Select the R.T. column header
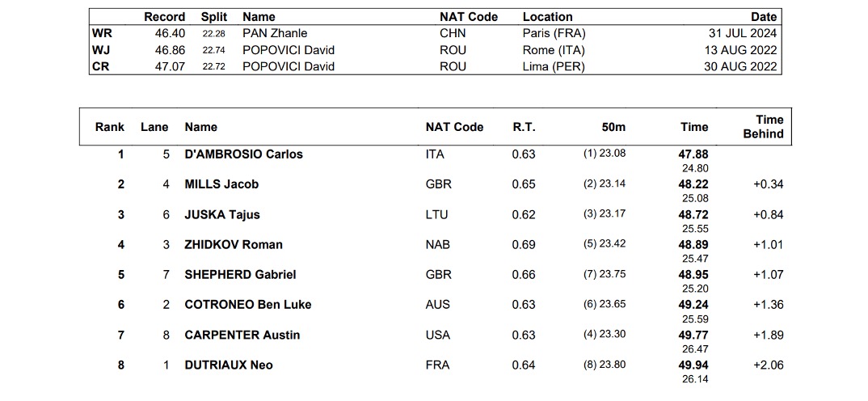This screenshot has width=868, height=401. 524,127
